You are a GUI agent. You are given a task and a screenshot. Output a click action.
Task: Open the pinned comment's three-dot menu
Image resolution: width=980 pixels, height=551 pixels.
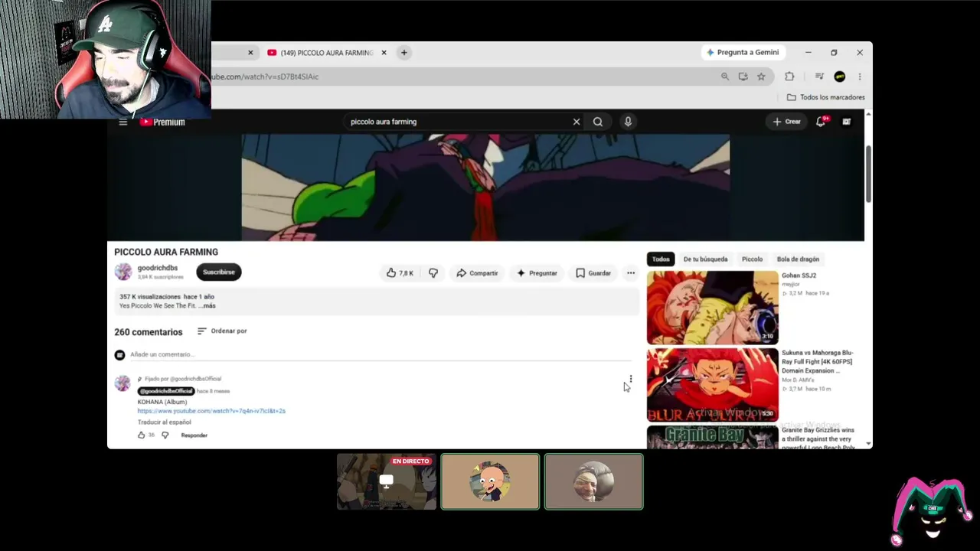631,380
